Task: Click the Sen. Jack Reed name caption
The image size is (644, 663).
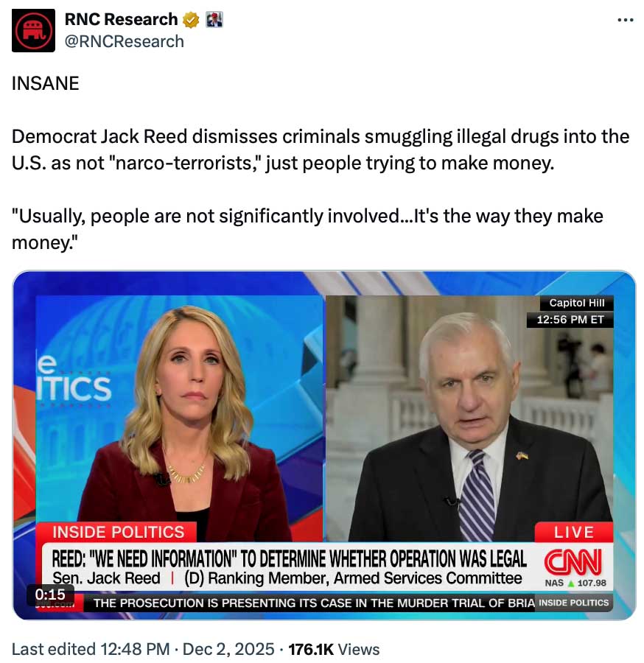Action: point(106,578)
